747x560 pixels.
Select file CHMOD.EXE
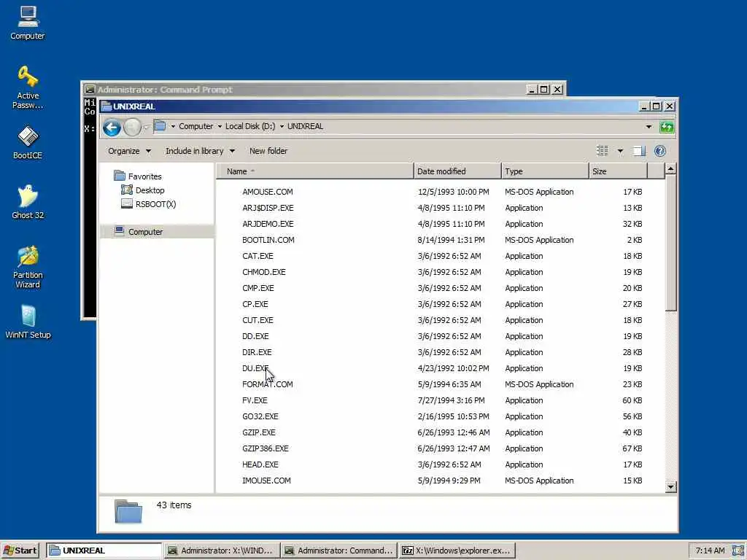pyautogui.click(x=264, y=273)
